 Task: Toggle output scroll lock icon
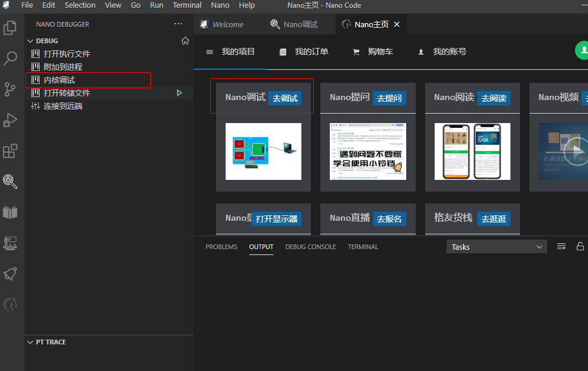click(x=580, y=247)
